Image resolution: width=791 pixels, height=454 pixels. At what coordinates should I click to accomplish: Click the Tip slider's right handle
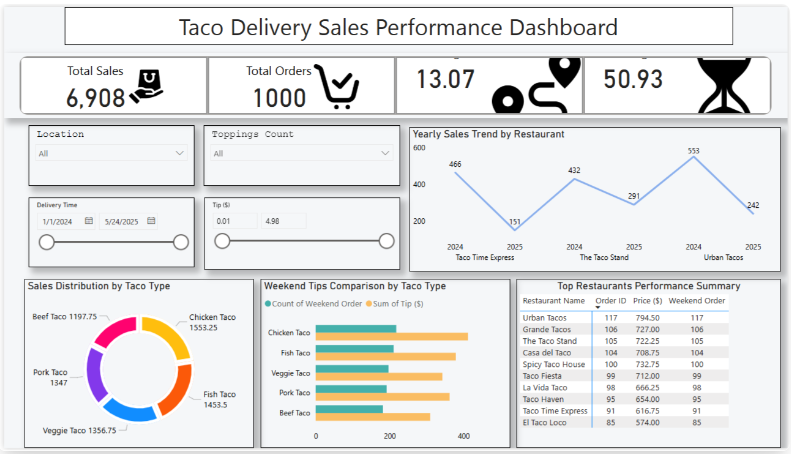(387, 240)
